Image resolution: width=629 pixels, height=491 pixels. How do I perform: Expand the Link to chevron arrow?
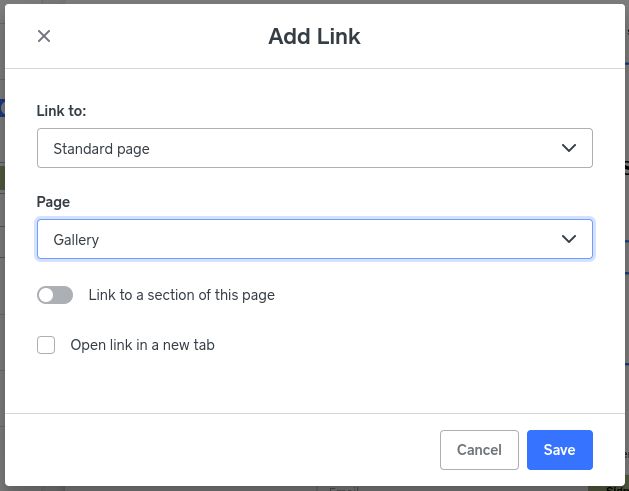[569, 148]
